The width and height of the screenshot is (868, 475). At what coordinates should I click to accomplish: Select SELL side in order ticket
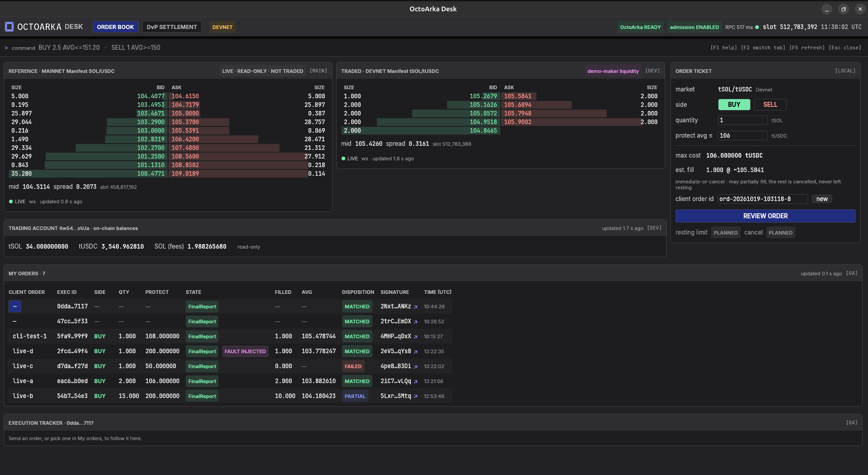tap(770, 105)
